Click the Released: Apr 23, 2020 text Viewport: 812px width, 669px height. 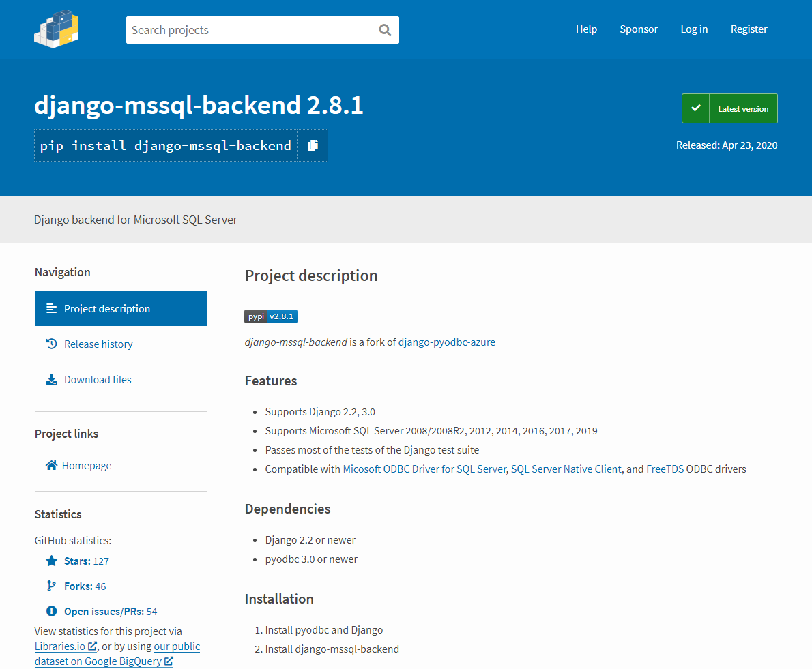tap(727, 145)
